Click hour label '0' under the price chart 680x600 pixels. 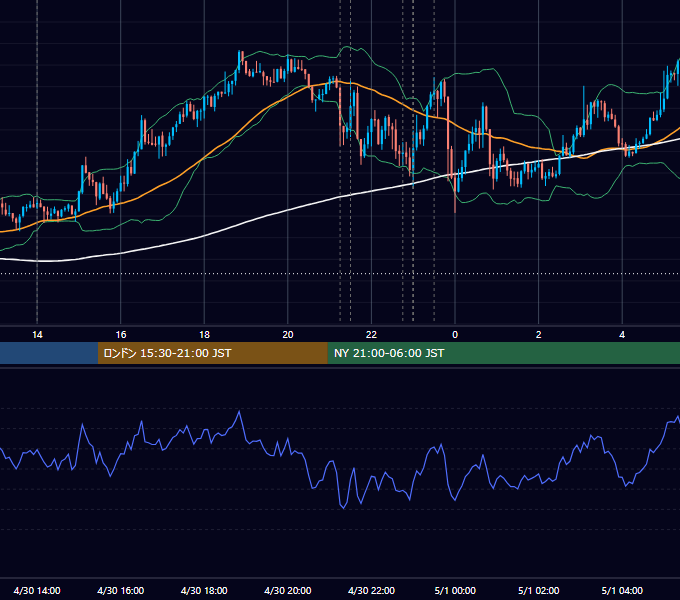point(455,335)
